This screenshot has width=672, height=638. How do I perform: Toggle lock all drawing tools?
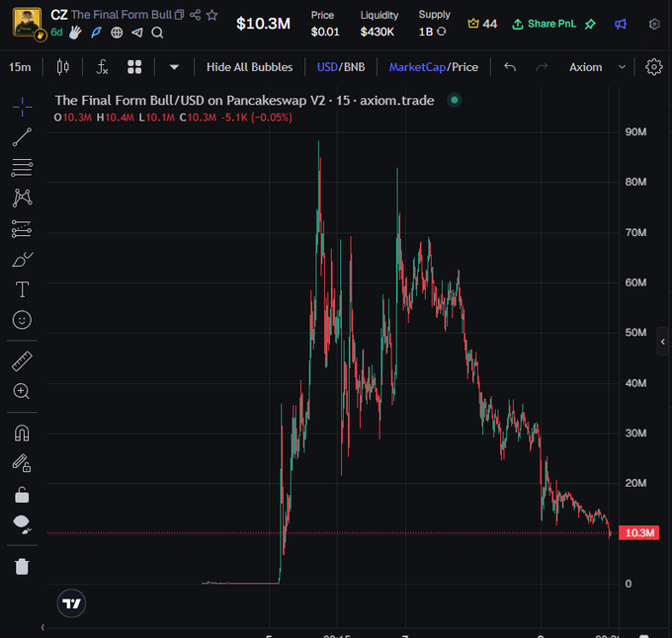coord(22,495)
